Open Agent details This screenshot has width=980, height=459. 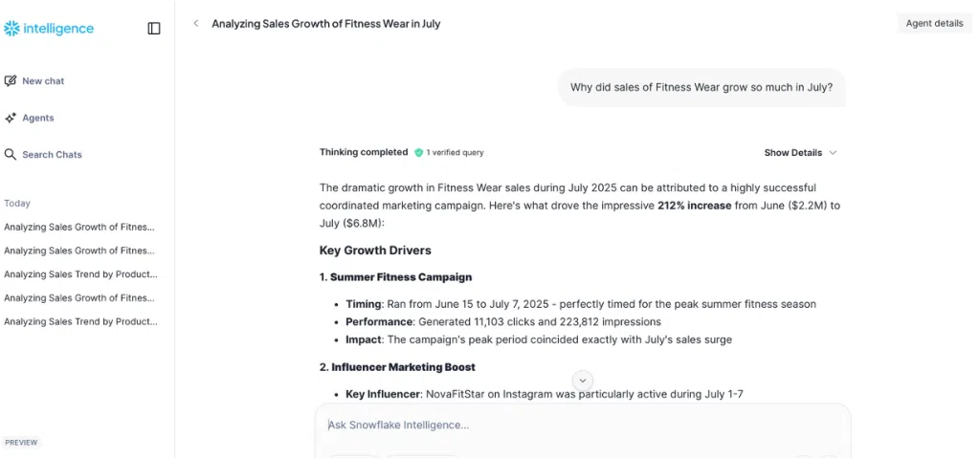(x=934, y=23)
